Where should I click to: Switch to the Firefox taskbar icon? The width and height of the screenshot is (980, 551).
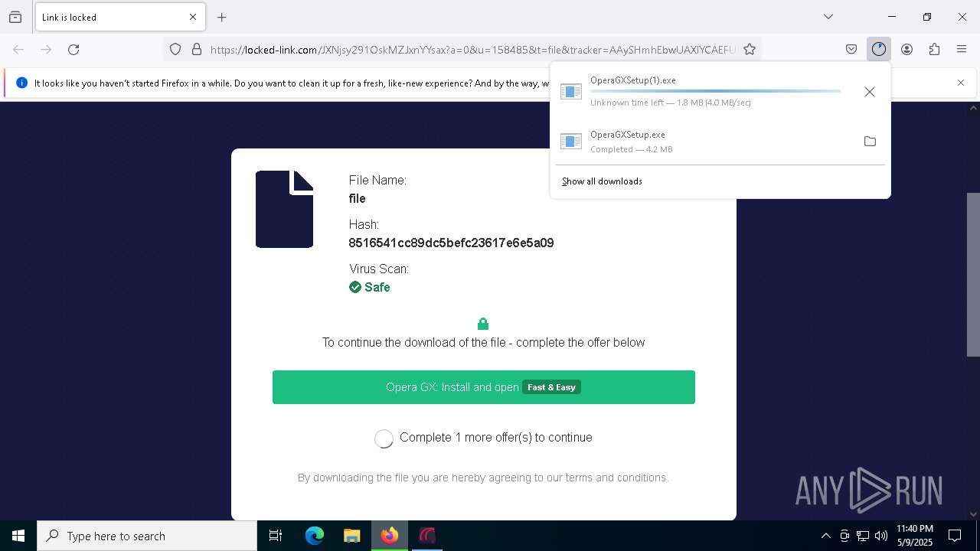tap(390, 536)
